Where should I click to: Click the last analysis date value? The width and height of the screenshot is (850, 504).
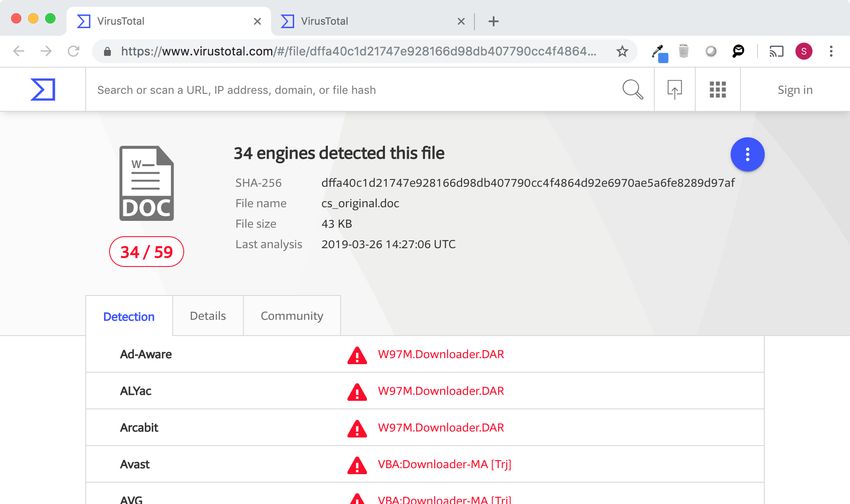388,244
